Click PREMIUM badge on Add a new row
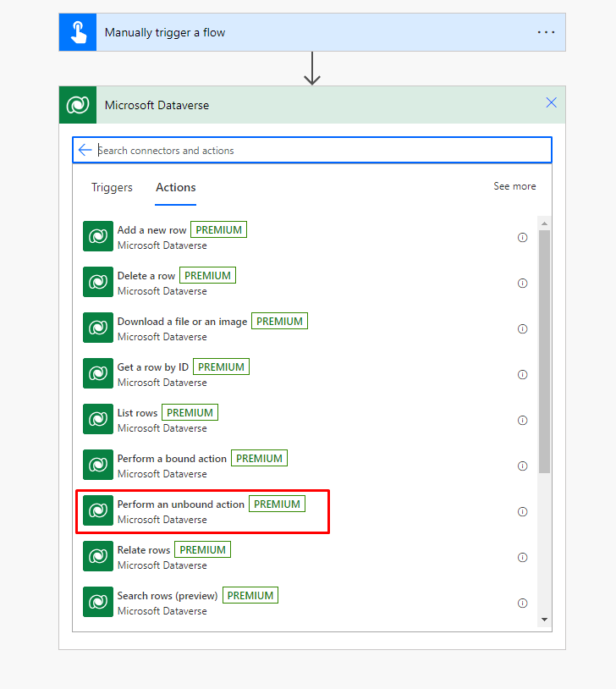 coord(219,229)
